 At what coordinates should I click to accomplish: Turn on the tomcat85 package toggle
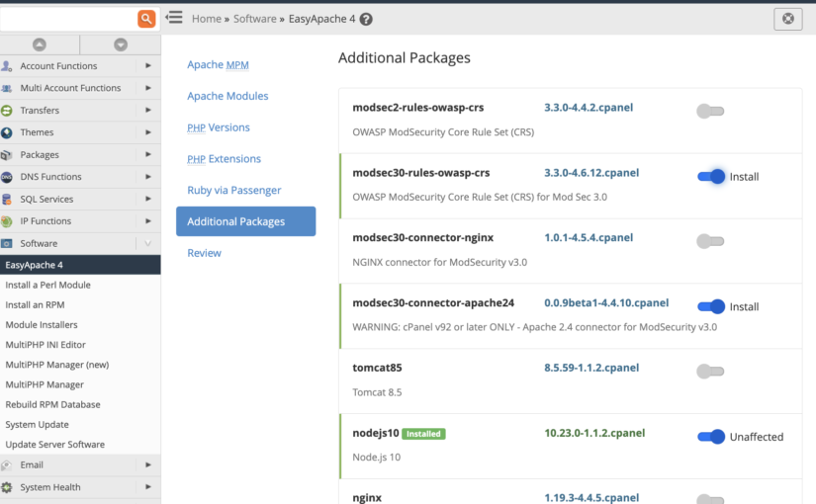point(710,372)
